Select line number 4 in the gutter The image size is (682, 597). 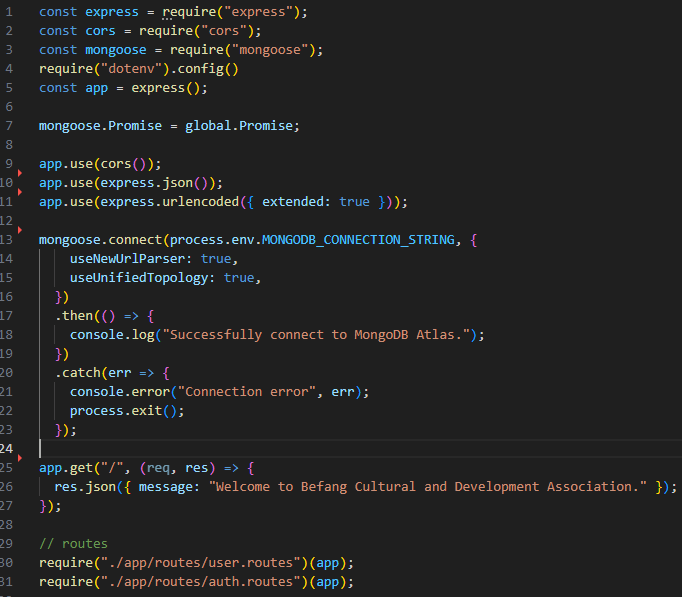(9, 69)
